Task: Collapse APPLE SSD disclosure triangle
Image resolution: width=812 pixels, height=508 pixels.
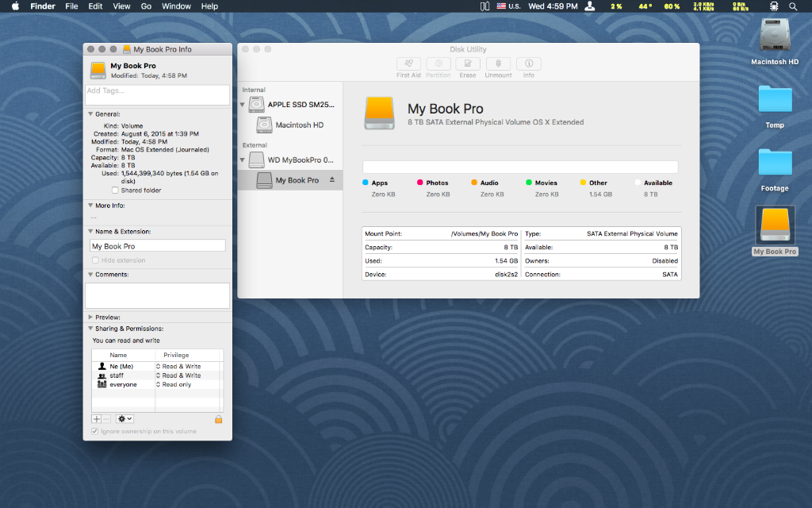Action: click(242, 105)
